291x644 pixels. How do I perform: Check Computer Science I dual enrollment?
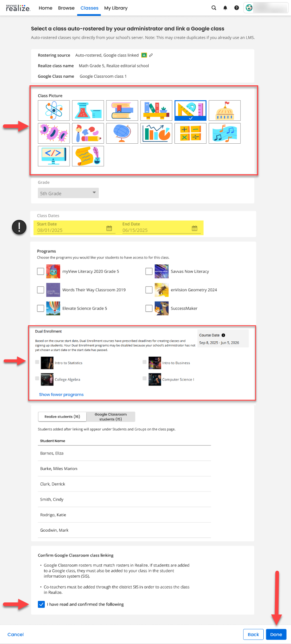click(145, 379)
